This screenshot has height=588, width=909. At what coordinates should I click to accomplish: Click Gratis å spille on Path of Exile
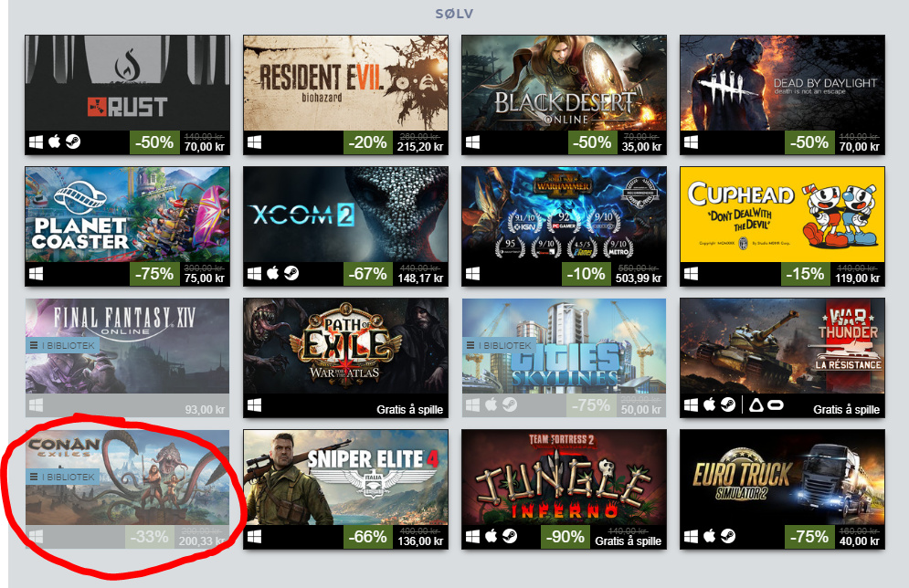(410, 410)
